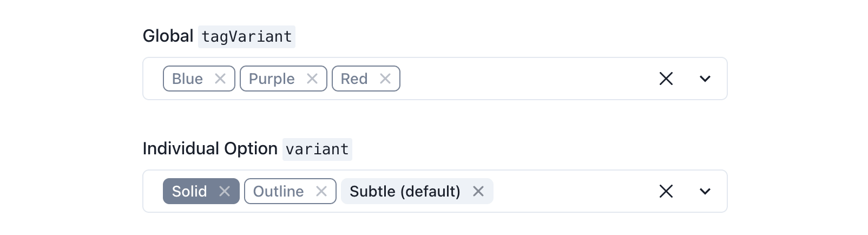Click the Subtle (default) tag label
Image resolution: width=868 pixels, height=235 pixels.
click(405, 192)
